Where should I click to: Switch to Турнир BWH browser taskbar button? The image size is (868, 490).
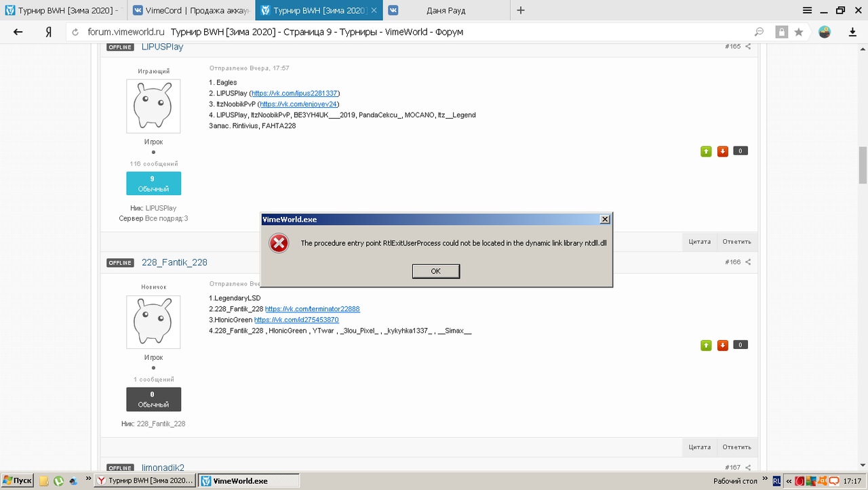click(145, 481)
